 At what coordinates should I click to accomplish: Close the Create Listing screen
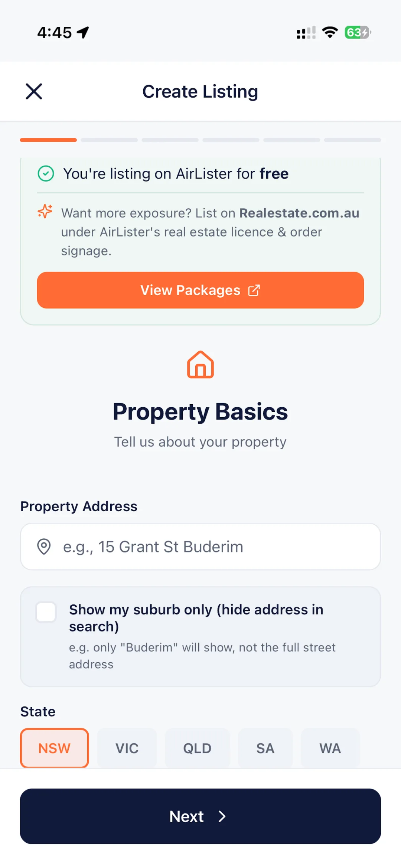click(34, 91)
